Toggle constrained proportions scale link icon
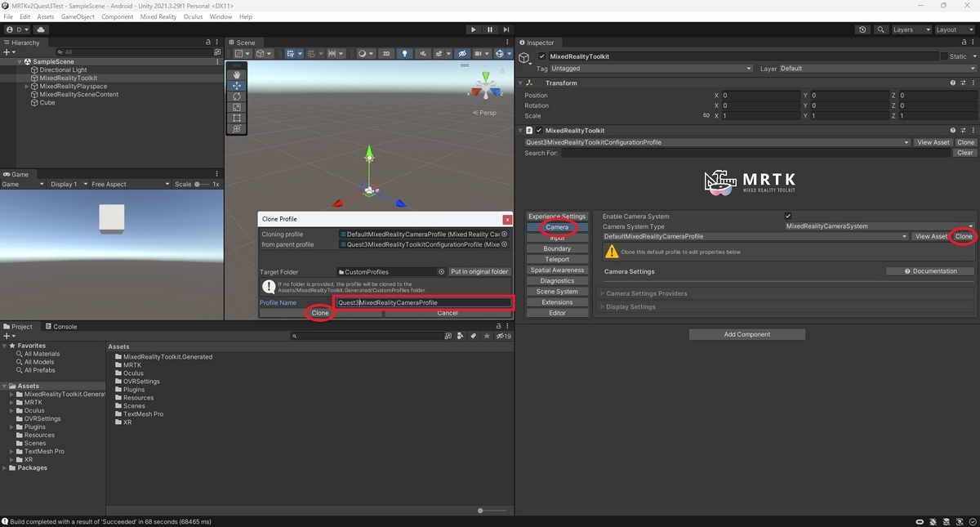 click(706, 116)
